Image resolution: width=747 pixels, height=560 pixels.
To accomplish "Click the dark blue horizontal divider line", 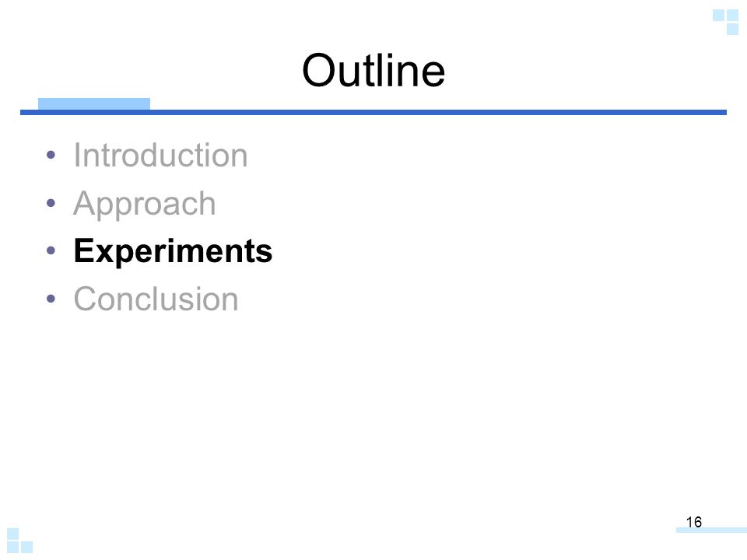I will pos(373,112).
